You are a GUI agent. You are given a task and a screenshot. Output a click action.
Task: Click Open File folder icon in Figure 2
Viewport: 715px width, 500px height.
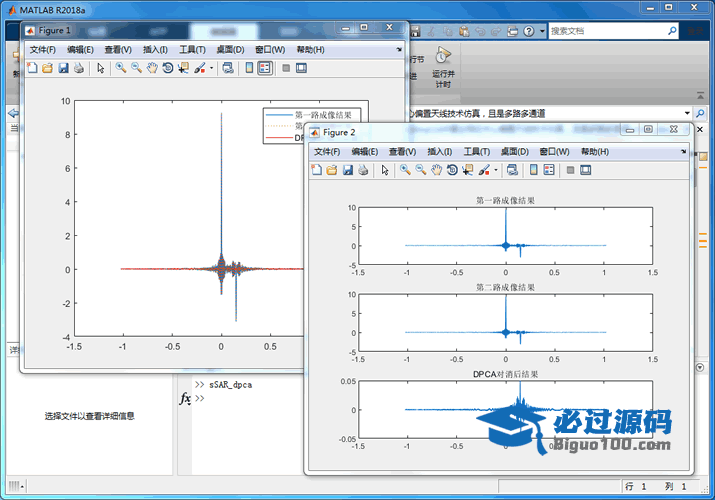(332, 170)
